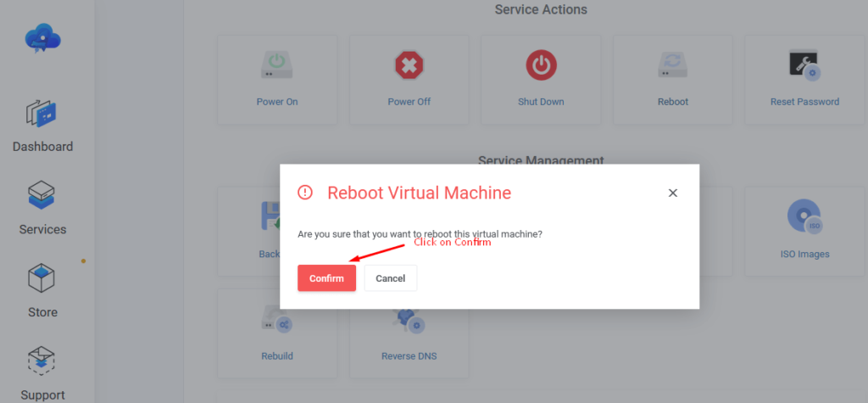
Task: Close the Reboot Virtual Machine dialog
Action: coord(672,193)
